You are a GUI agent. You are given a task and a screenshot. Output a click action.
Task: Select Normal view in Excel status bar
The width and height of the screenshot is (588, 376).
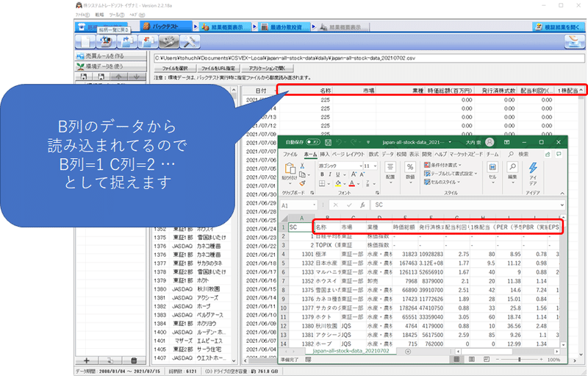456,359
